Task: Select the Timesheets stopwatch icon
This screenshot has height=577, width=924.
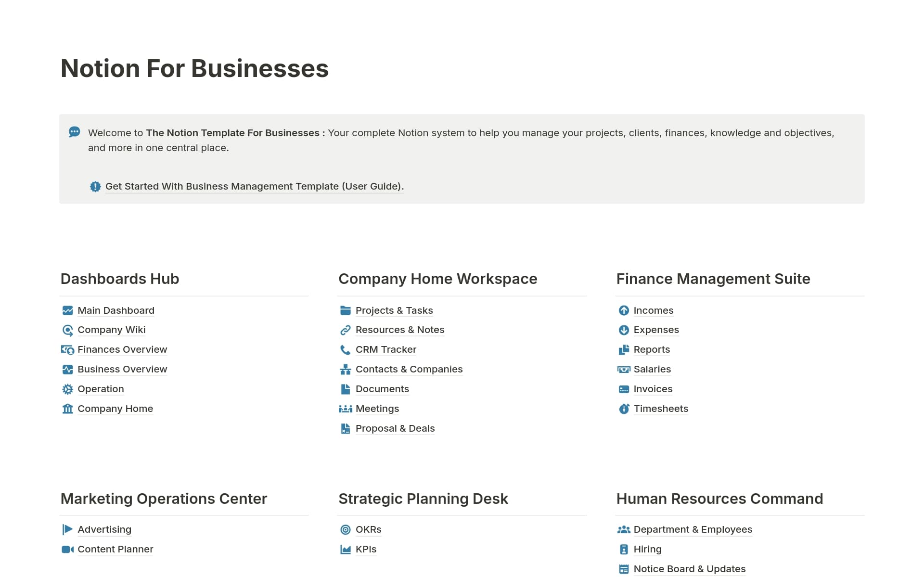Action: 624,409
